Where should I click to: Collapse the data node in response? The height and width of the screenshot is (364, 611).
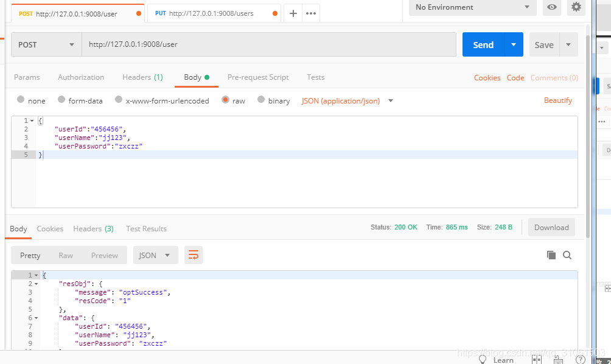click(37, 318)
